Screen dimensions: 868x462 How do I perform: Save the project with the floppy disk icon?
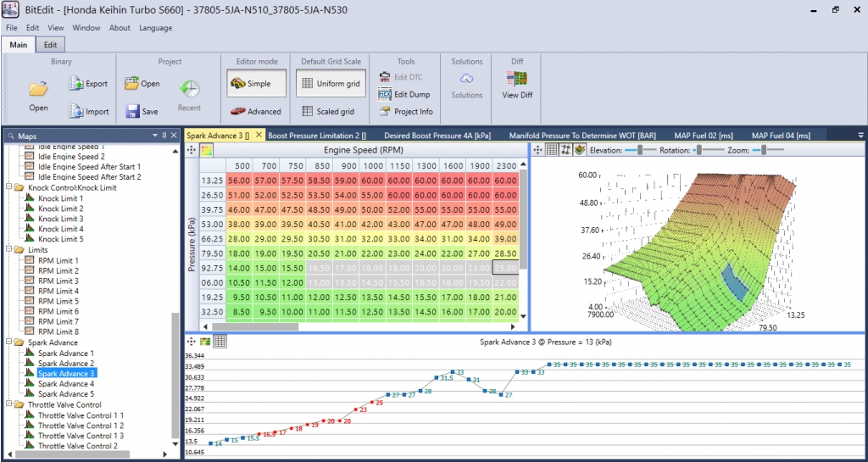[132, 111]
